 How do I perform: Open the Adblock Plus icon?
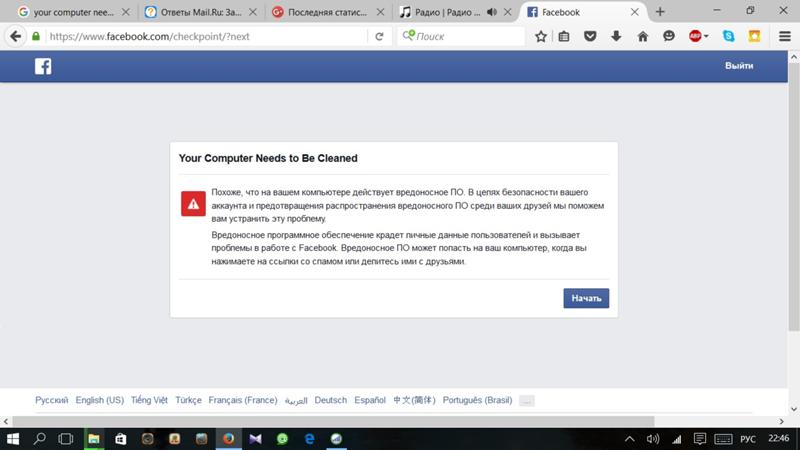point(695,36)
